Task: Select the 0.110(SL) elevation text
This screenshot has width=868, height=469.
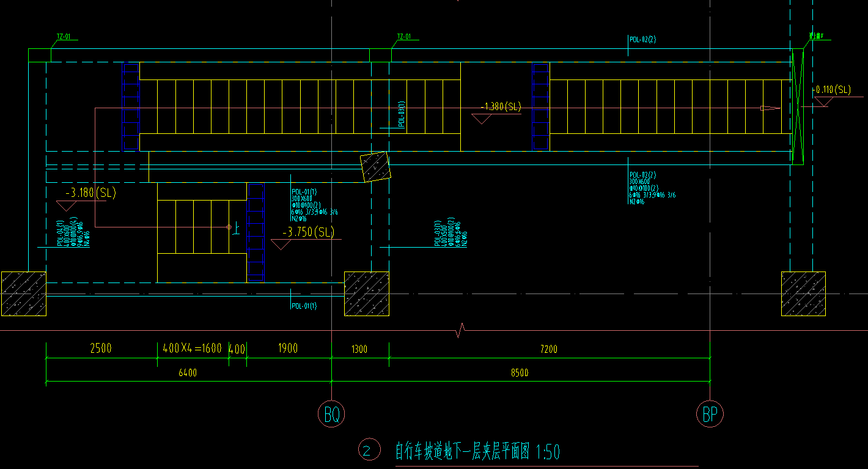Action: point(833,90)
